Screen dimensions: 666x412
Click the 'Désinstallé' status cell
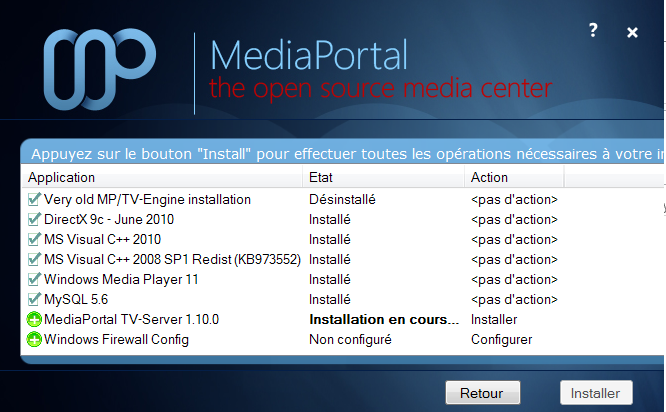[342, 199]
